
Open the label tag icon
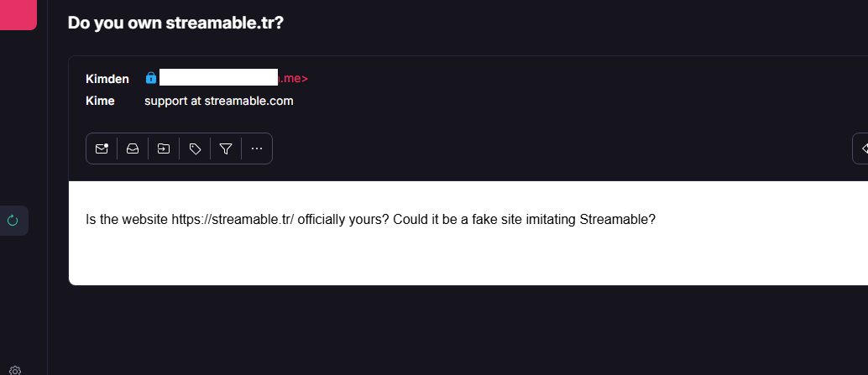195,148
